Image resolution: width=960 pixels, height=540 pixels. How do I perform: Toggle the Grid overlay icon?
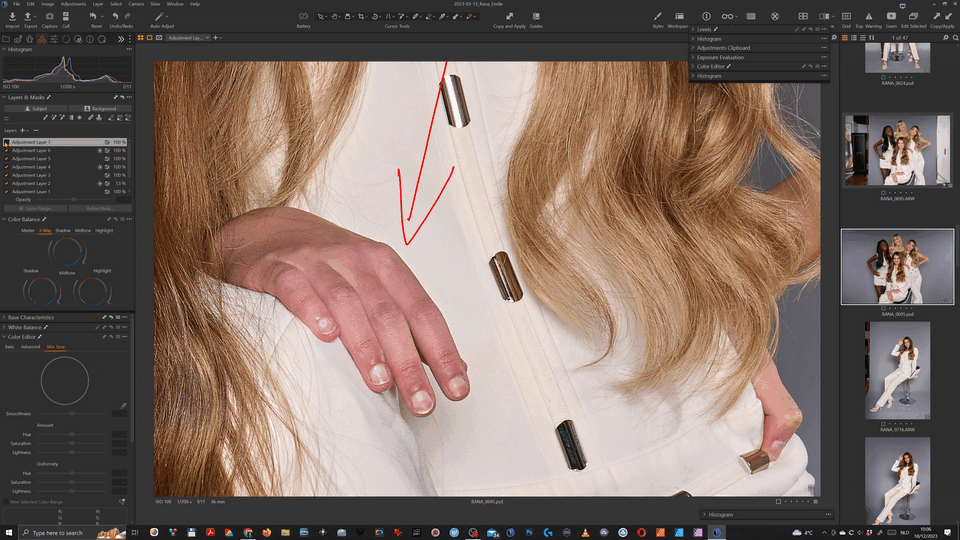pyautogui.click(x=846, y=17)
